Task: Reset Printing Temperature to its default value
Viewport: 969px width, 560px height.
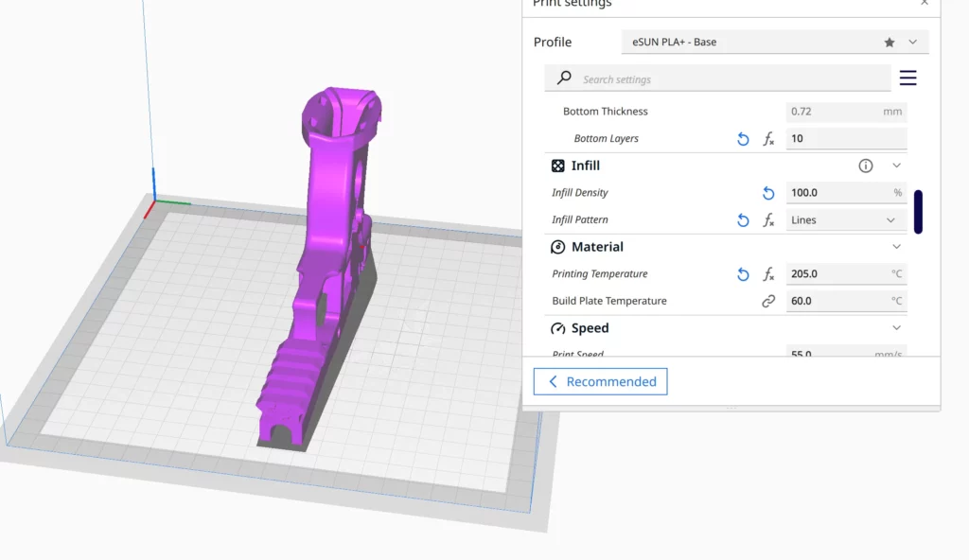Action: point(742,273)
